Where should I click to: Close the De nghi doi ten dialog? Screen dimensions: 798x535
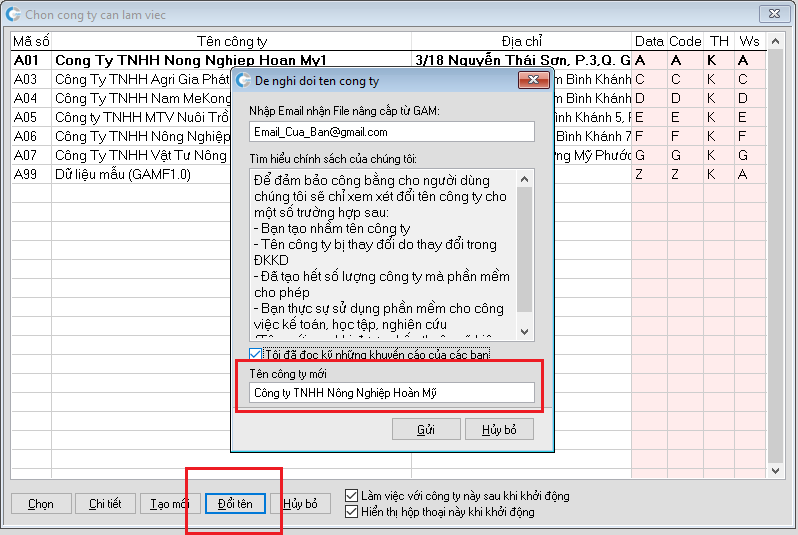[x=533, y=80]
